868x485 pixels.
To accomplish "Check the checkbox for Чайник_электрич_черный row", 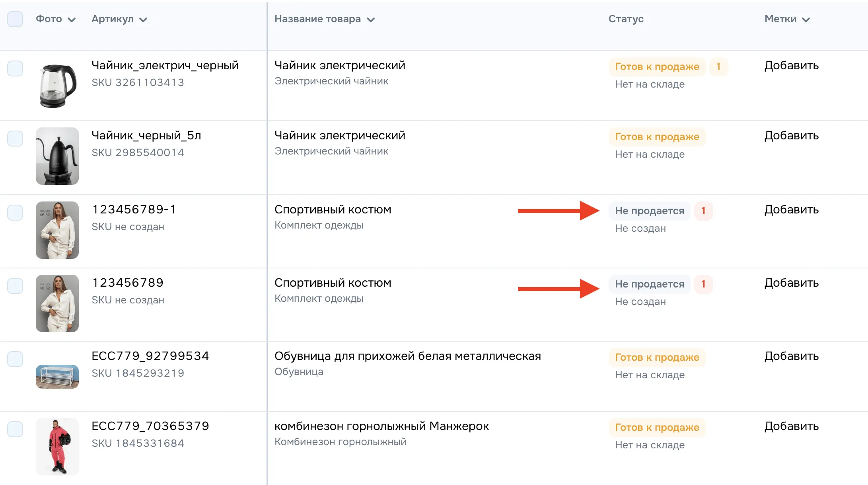I will pos(15,68).
